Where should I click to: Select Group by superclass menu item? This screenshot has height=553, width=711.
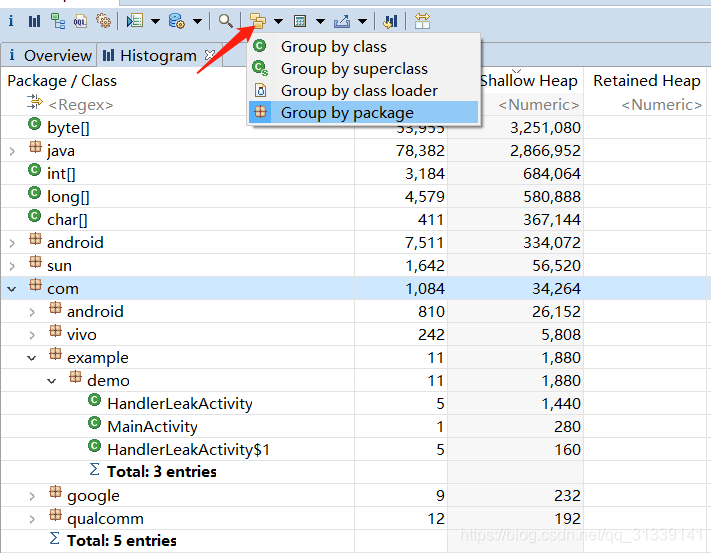(364, 68)
